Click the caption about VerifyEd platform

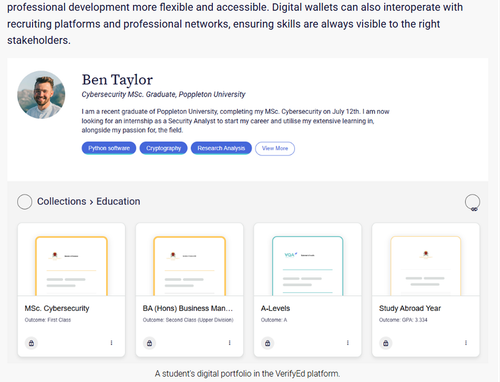[247, 374]
